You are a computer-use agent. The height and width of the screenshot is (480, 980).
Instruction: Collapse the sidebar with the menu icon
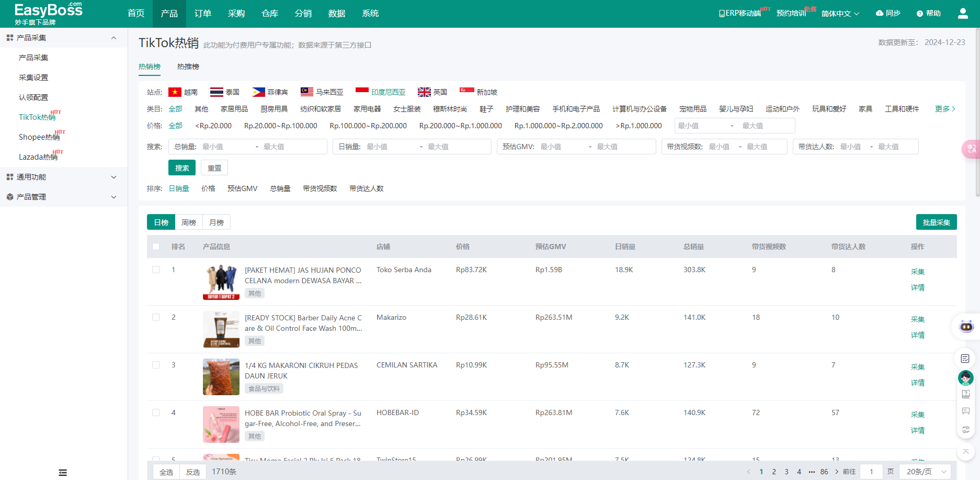click(63, 473)
